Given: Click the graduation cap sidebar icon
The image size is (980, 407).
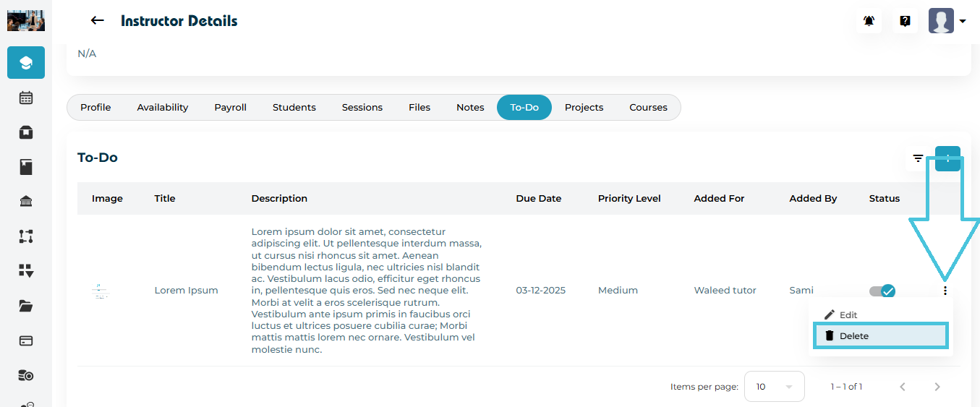Looking at the screenshot, I should point(26,63).
